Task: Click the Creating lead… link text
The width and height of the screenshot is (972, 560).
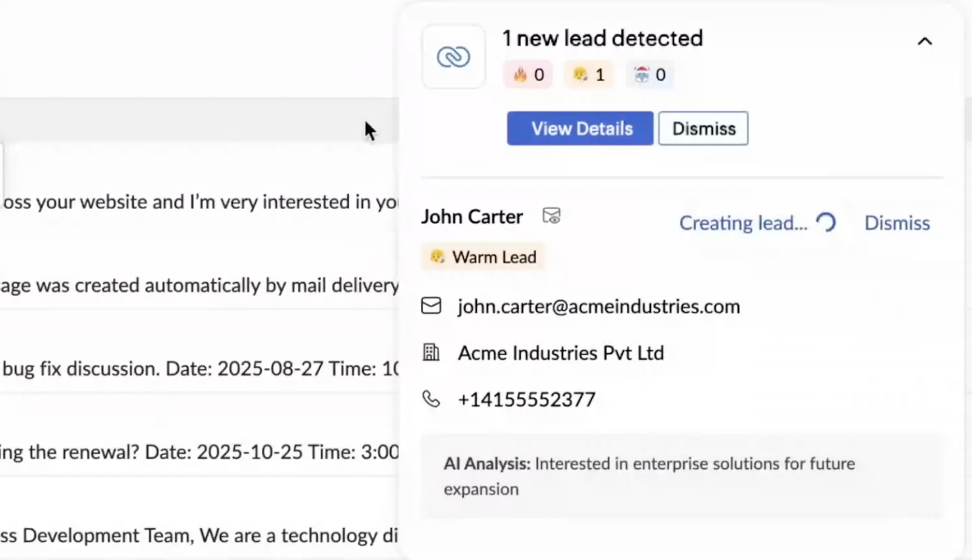Action: point(743,223)
